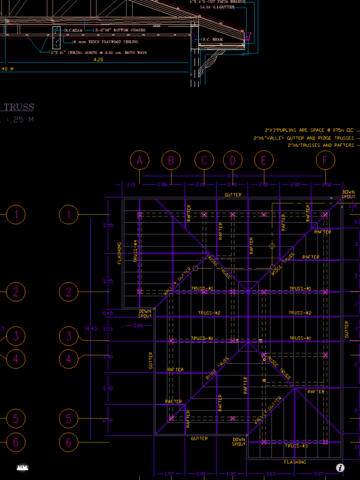This screenshot has width=360, height=480.
Task: Select the GUTTER label along the roof's top edge
Action: [233, 195]
